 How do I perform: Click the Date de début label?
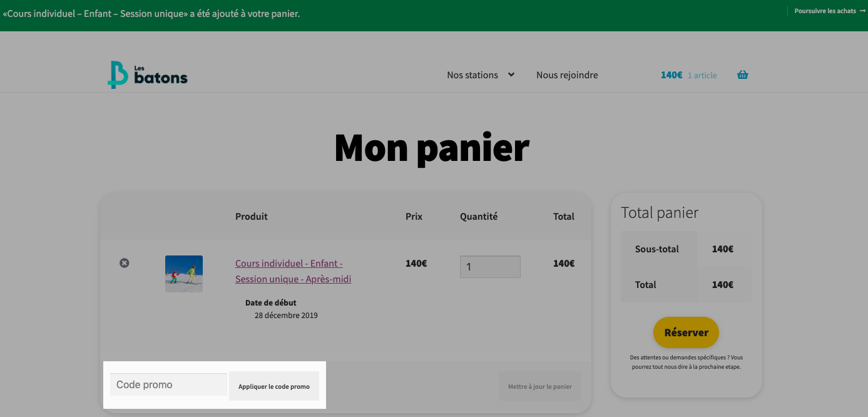271,303
